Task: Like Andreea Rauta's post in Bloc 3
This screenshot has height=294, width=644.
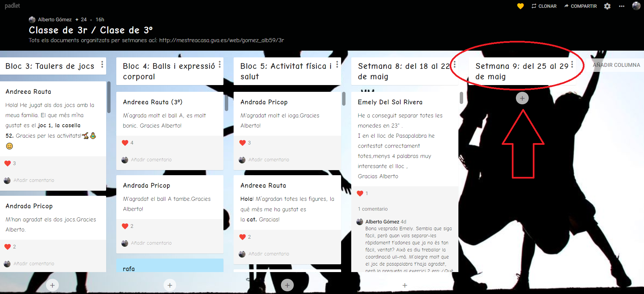Action: [x=8, y=163]
